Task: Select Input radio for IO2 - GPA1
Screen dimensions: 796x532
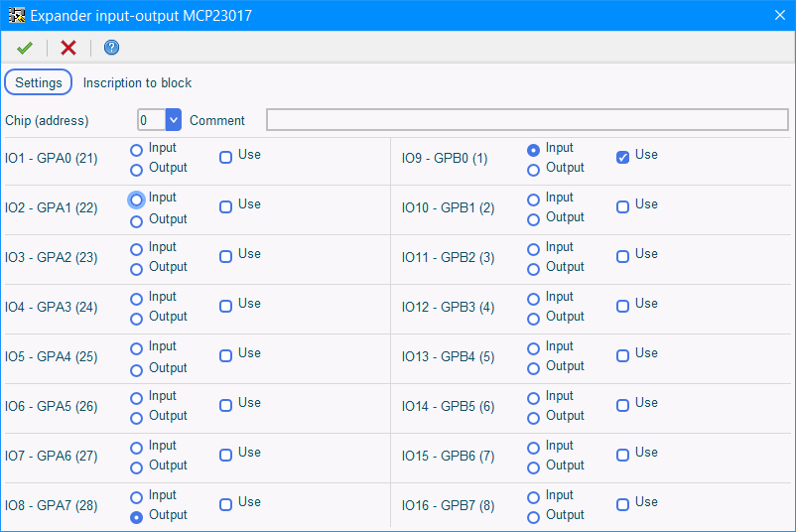Action: (137, 199)
